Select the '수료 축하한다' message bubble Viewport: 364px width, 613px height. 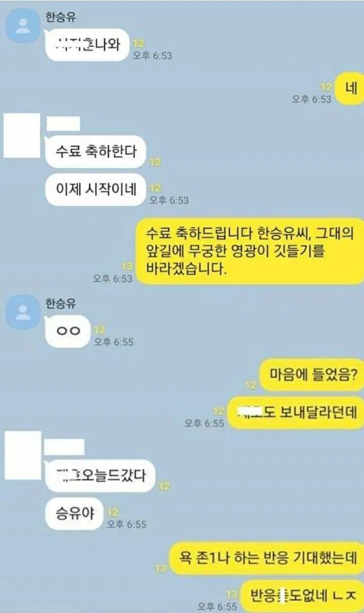(x=96, y=152)
